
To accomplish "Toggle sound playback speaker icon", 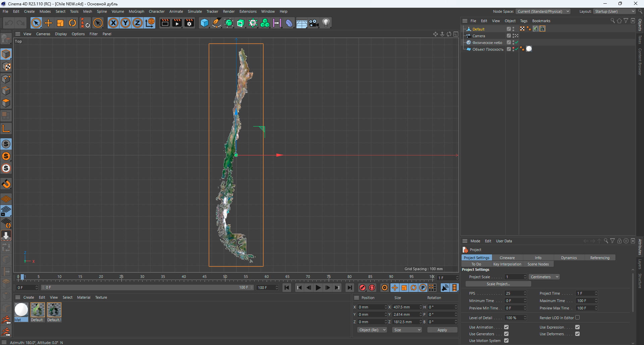I will tap(445, 288).
